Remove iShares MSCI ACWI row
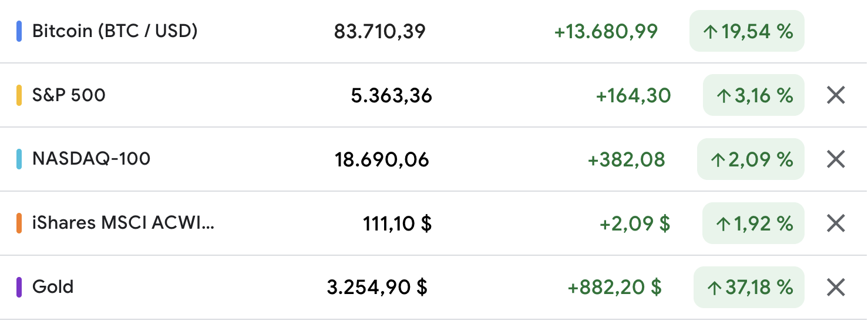The width and height of the screenshot is (868, 334). [835, 223]
